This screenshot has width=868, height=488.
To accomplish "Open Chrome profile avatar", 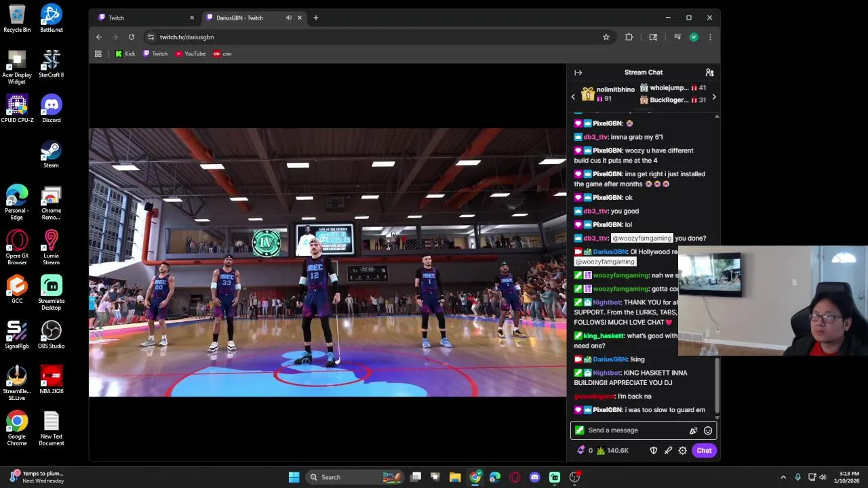I will click(694, 37).
